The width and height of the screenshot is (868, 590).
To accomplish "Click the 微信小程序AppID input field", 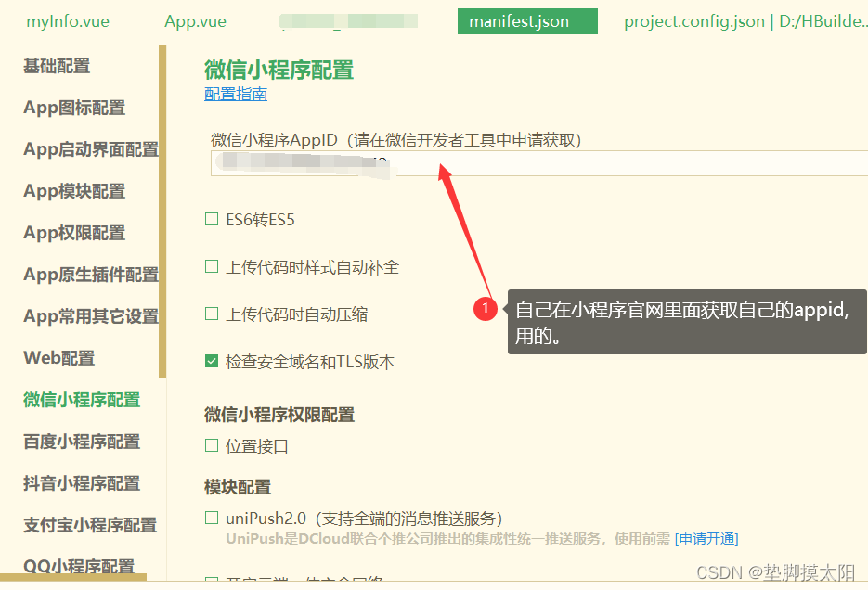I will click(539, 163).
